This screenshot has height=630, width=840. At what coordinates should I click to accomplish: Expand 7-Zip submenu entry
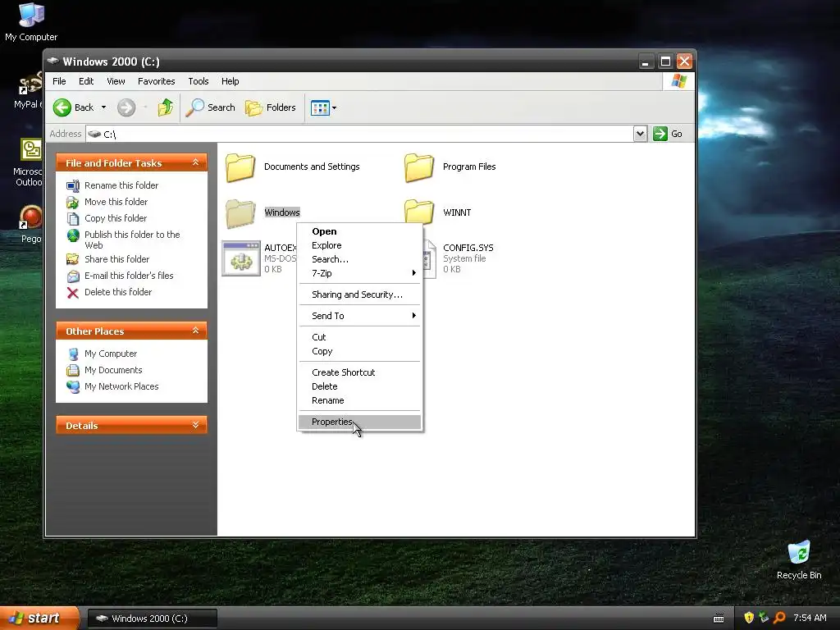click(x=359, y=273)
